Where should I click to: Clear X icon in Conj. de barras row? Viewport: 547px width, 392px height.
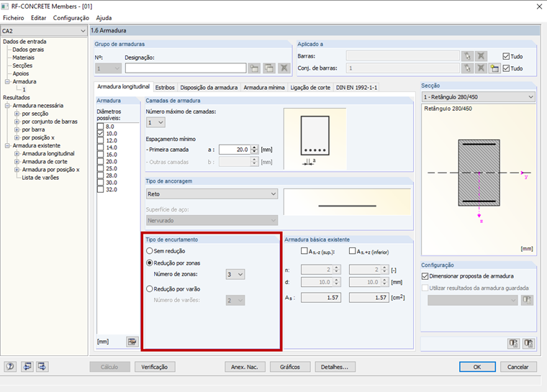[x=481, y=68]
